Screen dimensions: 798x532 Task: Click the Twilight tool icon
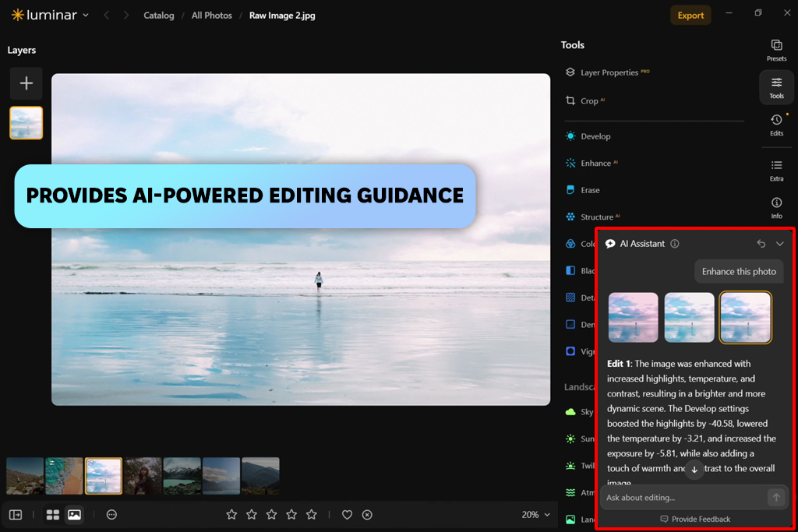pos(570,465)
